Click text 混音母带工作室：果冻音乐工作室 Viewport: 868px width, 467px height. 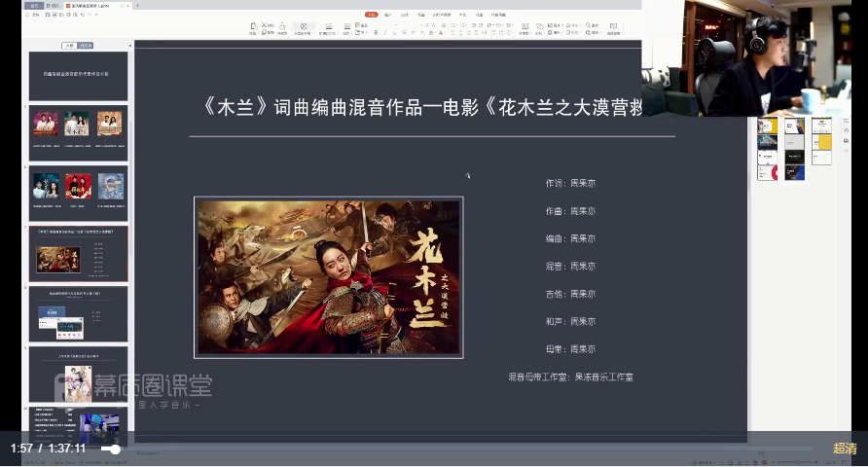coord(571,377)
